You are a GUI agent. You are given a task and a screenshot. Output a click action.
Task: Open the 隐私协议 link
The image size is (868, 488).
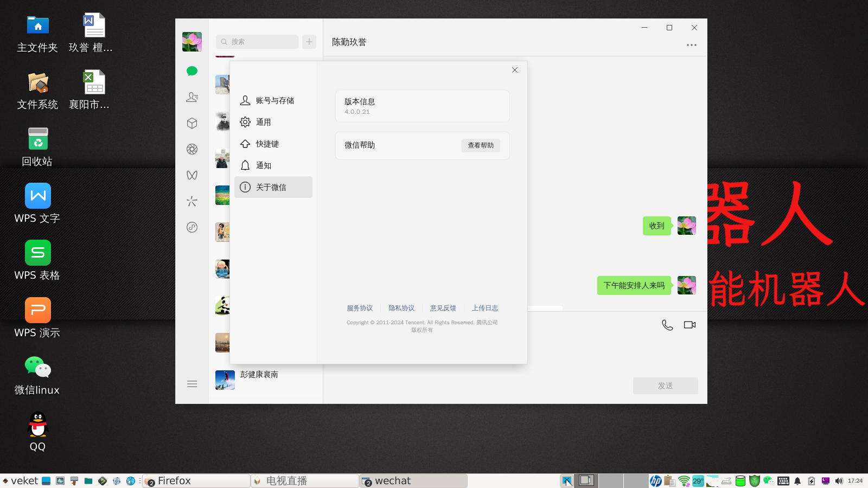click(x=401, y=308)
